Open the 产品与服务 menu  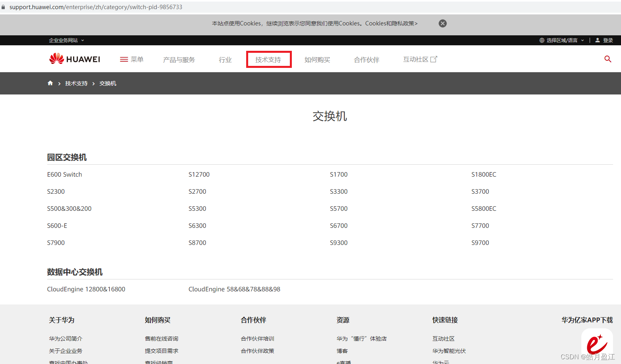click(x=179, y=60)
